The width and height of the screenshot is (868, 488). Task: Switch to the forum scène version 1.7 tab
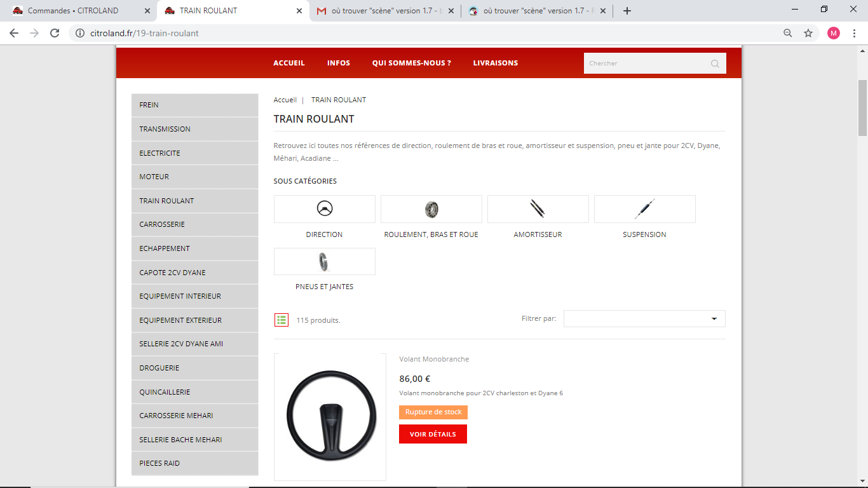tap(537, 11)
